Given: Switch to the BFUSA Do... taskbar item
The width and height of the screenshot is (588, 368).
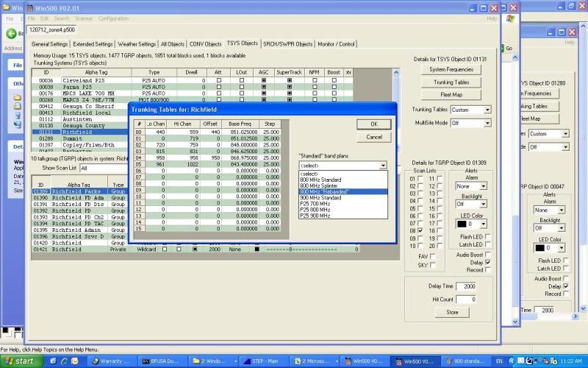Looking at the screenshot, I should click(x=162, y=361).
